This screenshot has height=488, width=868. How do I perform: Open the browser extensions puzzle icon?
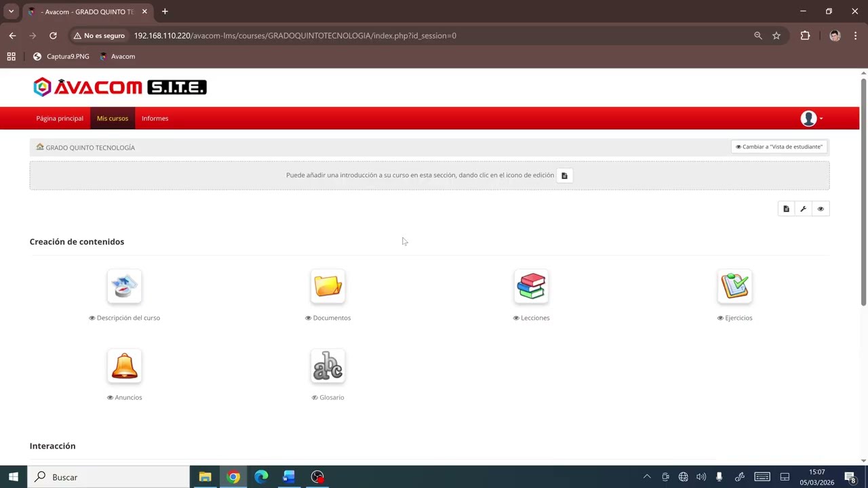pyautogui.click(x=805, y=35)
